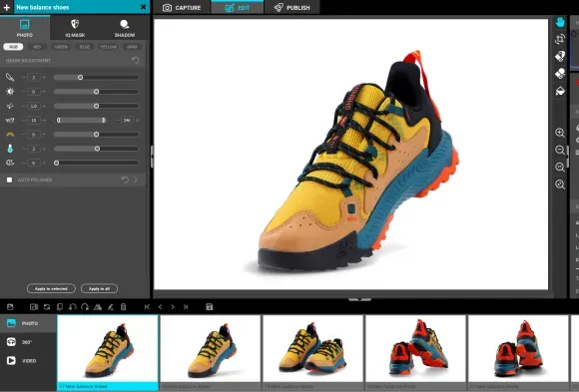Viewport: 579px width, 392px height.
Task: Increase the brightness value with plus
Action: tap(44, 92)
